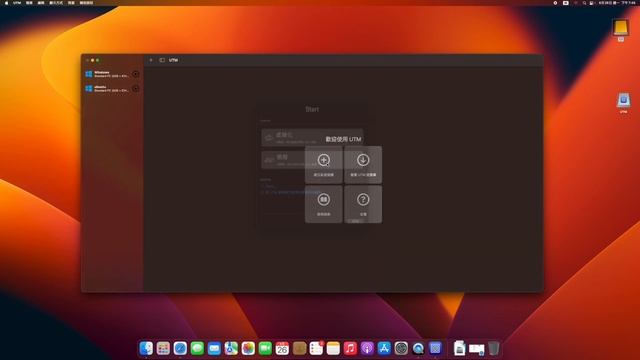Start the second VM with its play button
This screenshot has height=360, width=640.
[136, 89]
